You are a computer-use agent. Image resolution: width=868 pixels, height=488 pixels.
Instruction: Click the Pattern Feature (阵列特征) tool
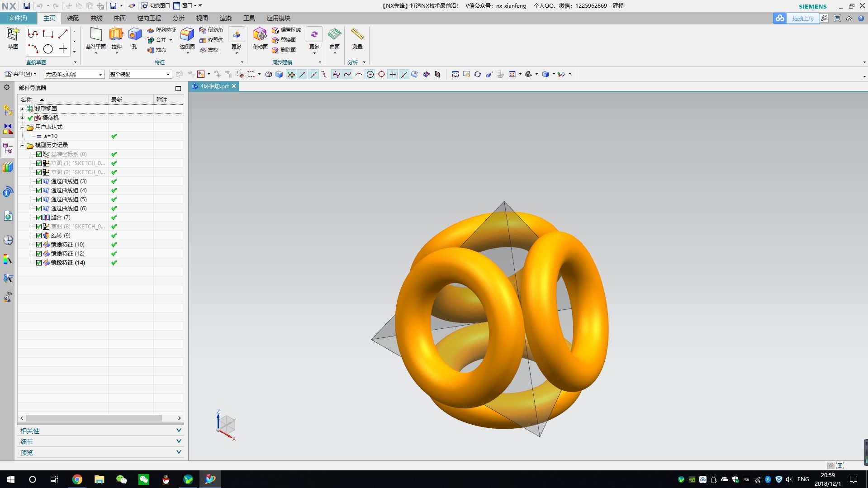pyautogui.click(x=161, y=30)
